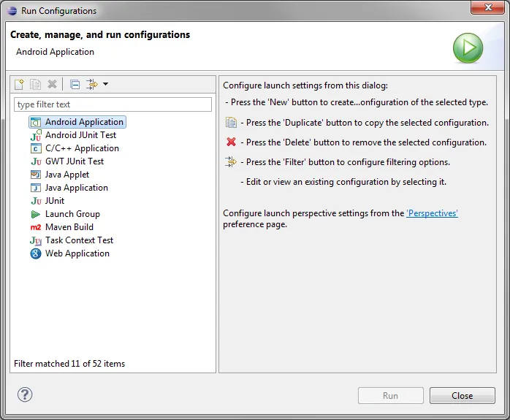Click the Duplicate icon in the instructions
Image resolution: width=510 pixels, height=420 pixels.
coord(231,123)
